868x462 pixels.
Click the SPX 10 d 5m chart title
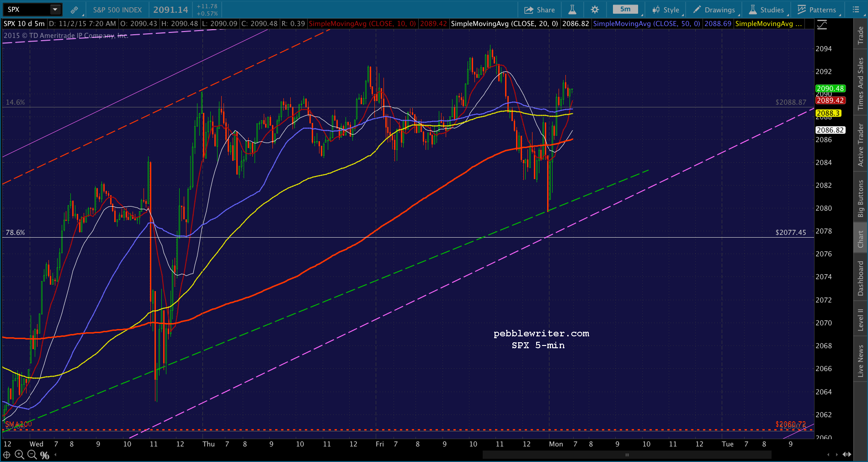tap(24, 24)
